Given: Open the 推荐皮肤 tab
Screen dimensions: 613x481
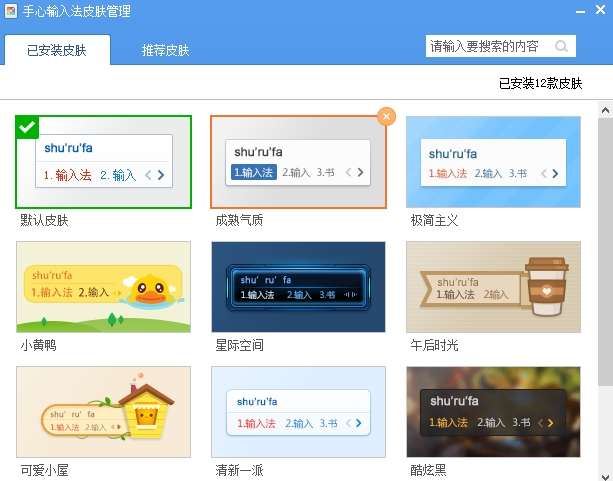Looking at the screenshot, I should coord(165,50).
